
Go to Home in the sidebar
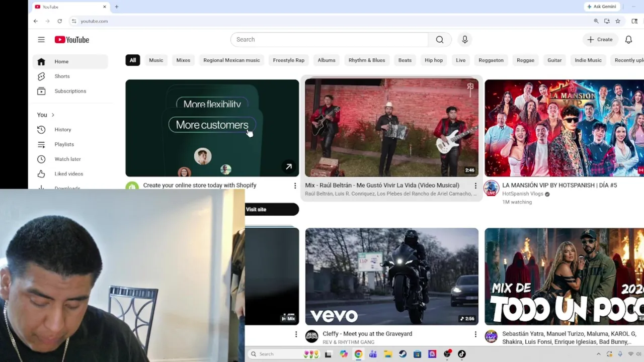click(x=70, y=61)
